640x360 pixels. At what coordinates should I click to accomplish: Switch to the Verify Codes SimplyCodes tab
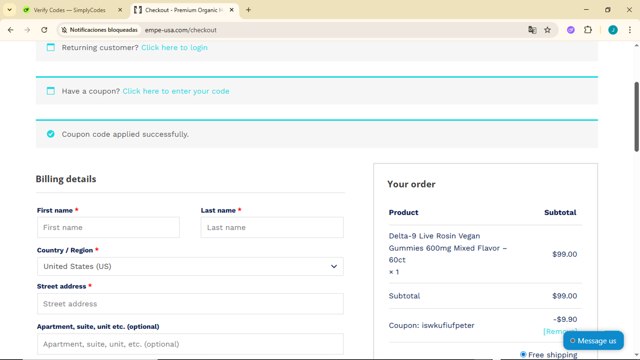pos(69,10)
